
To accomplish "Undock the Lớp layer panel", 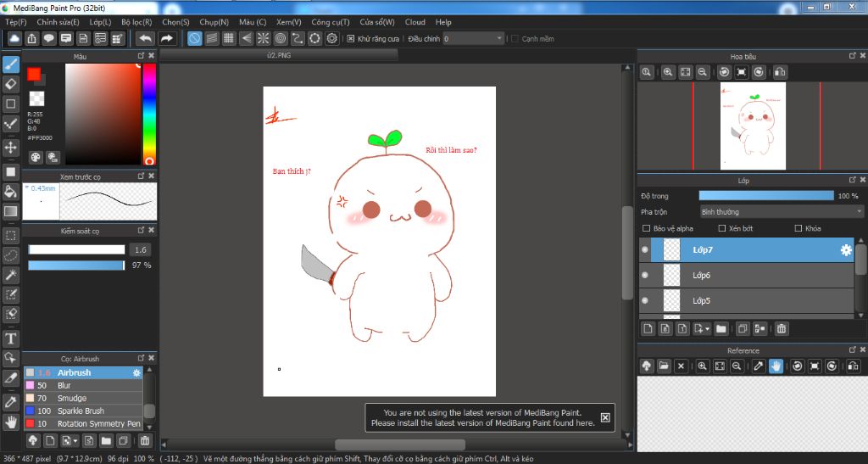I will [x=852, y=180].
